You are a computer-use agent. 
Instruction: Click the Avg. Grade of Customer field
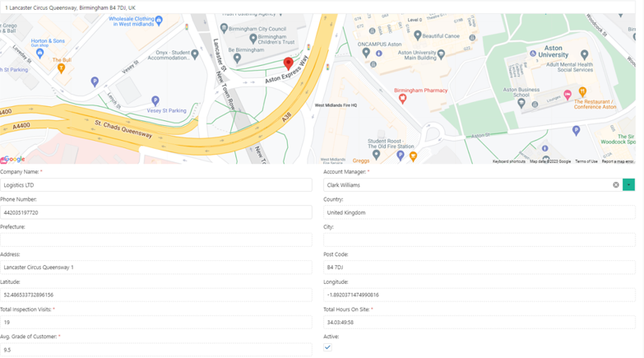(x=156, y=350)
